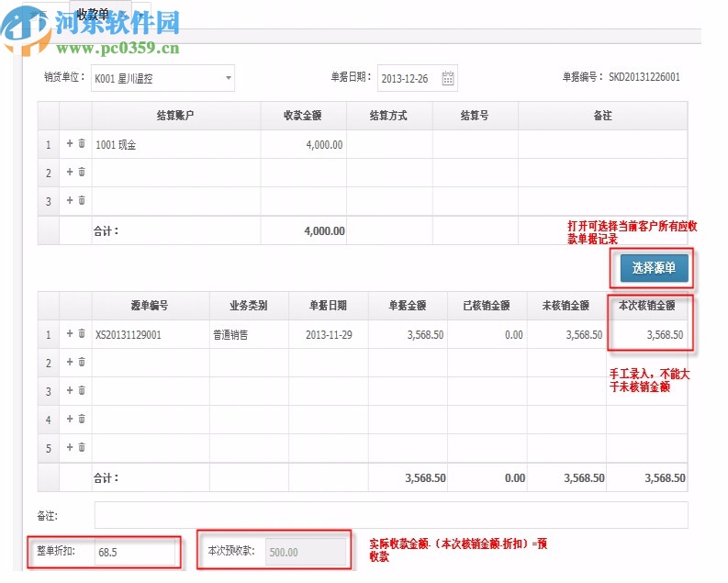Screen dimensions: 728x583
Task: Add a row after settlement row 2
Action: coord(70,173)
